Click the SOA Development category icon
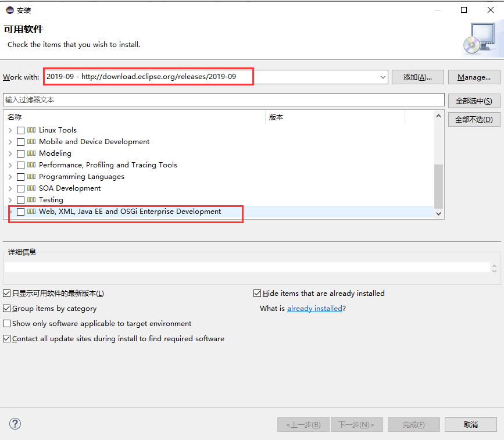The width and height of the screenshot is (504, 440). pyautogui.click(x=31, y=188)
